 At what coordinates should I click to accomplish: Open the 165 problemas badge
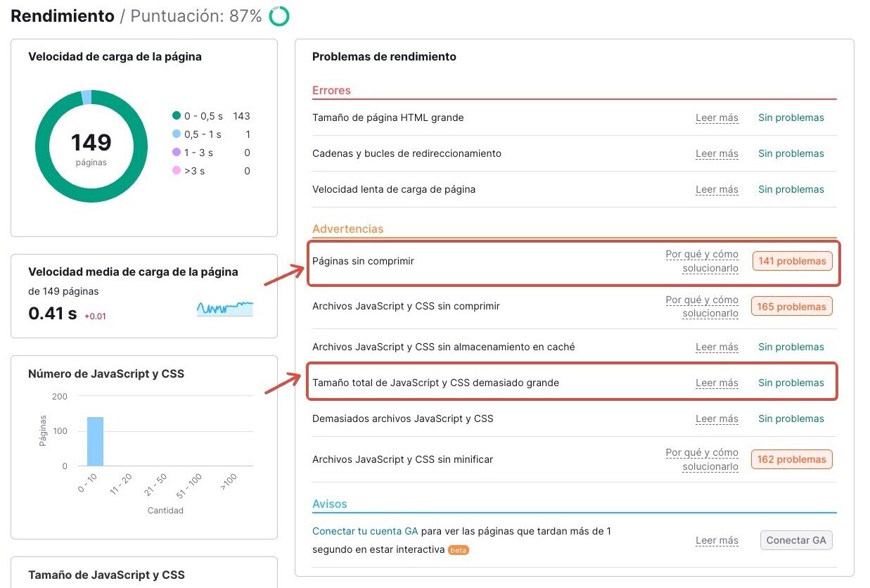[x=791, y=307]
